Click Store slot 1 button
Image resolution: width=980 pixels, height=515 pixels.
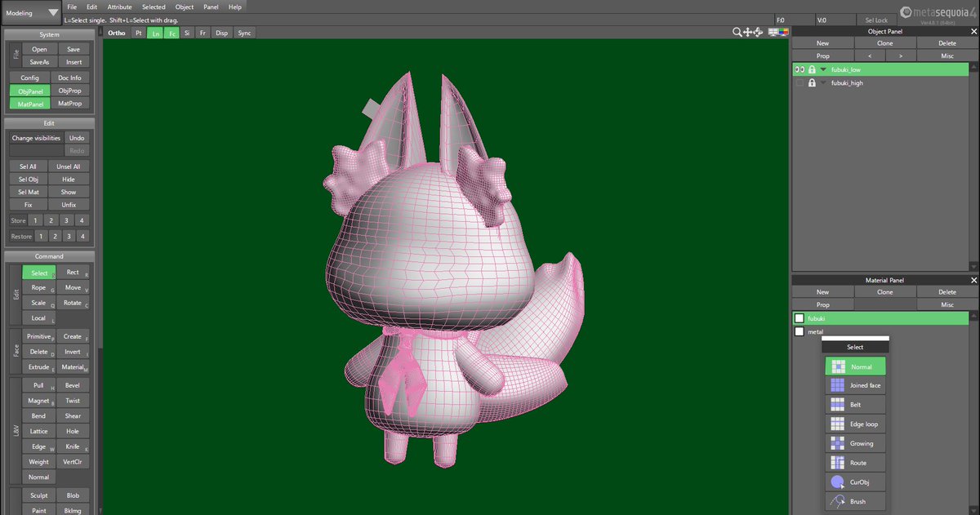click(x=35, y=220)
